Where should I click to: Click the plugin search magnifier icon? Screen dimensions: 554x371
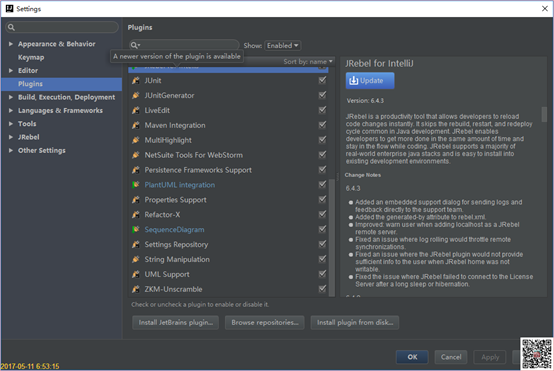point(135,45)
